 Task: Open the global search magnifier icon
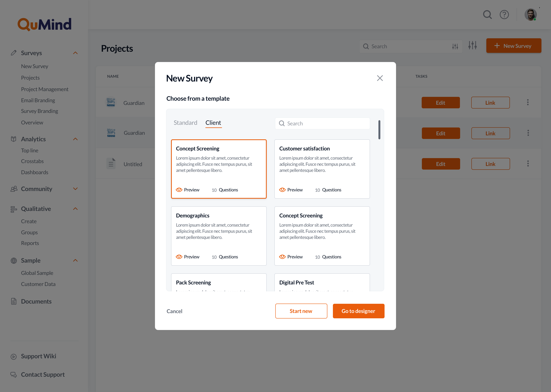pyautogui.click(x=487, y=15)
